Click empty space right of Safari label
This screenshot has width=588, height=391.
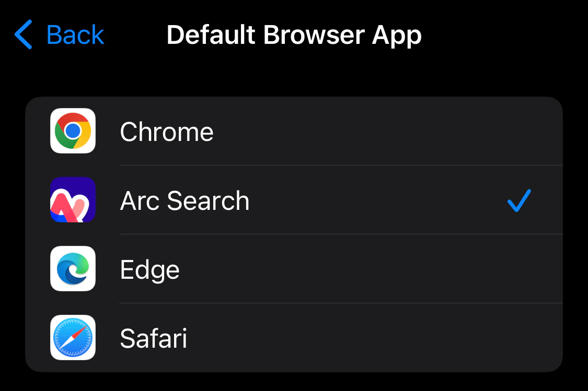375,337
